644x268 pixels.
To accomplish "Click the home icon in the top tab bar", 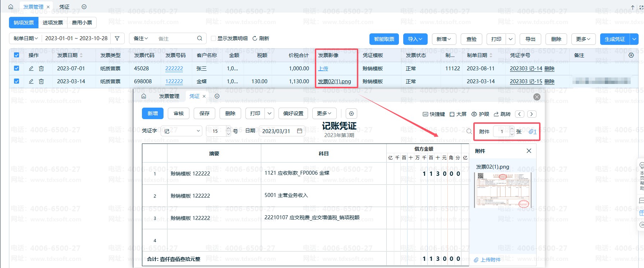I will pos(11,7).
